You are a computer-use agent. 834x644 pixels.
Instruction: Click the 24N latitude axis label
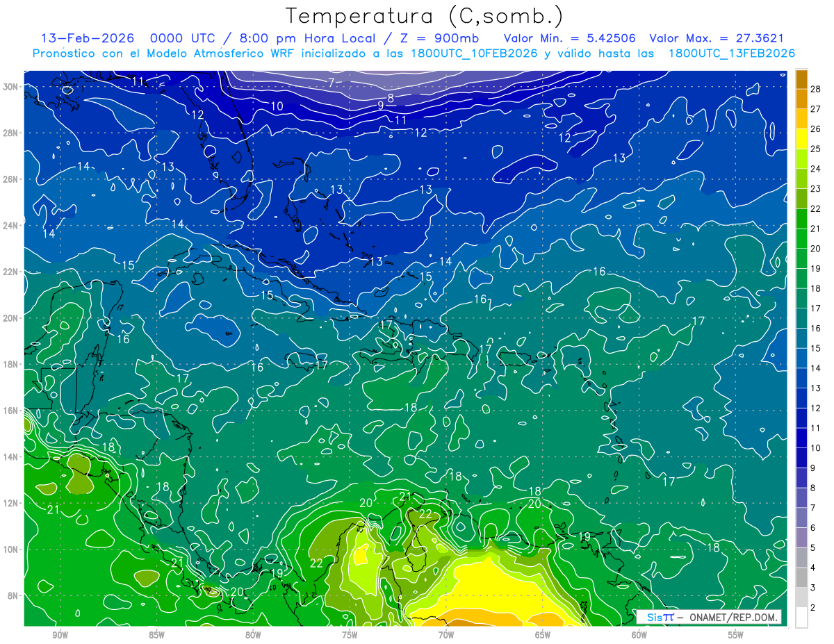click(12, 225)
